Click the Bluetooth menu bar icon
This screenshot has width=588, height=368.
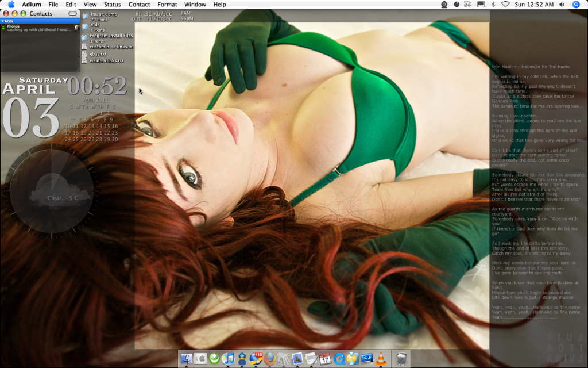point(493,4)
